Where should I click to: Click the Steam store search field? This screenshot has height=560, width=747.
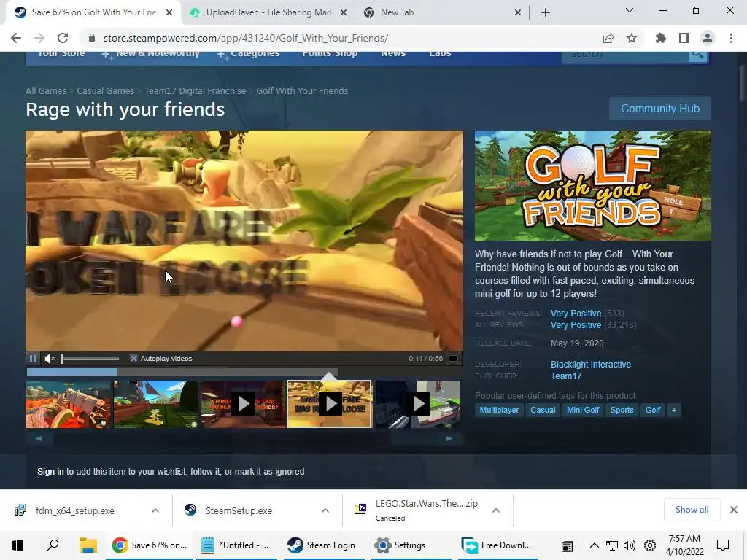click(x=625, y=55)
